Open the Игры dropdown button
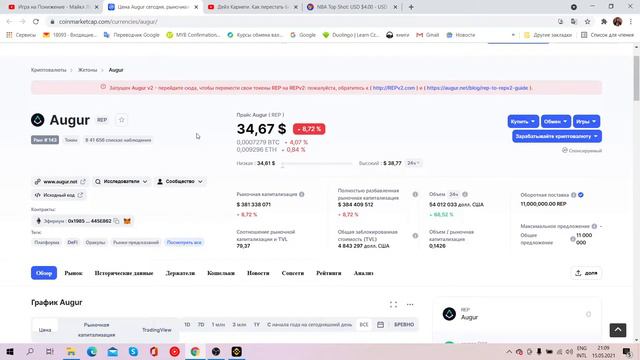The image size is (640, 360). click(x=586, y=122)
